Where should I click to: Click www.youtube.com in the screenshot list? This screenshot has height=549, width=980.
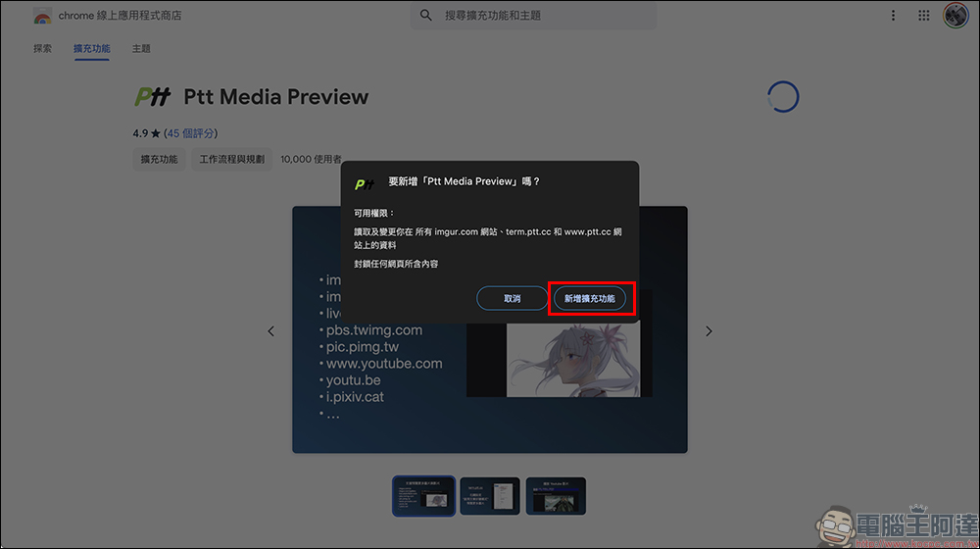pos(384,364)
